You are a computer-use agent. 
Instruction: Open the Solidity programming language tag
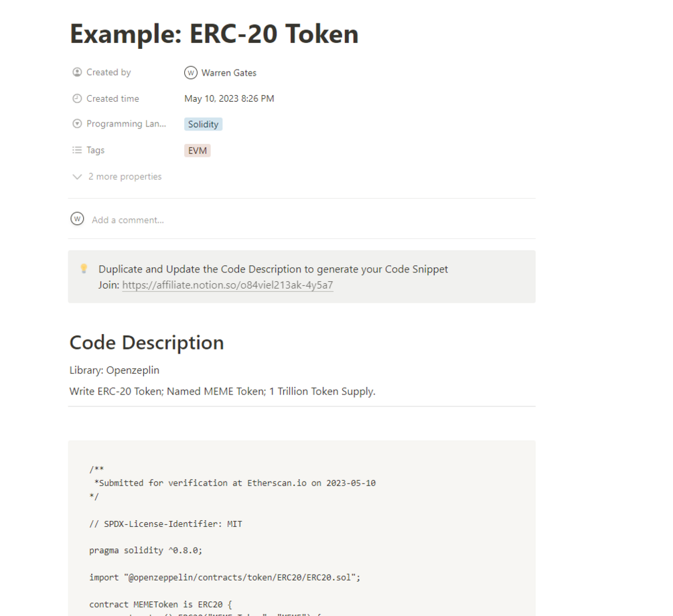click(x=203, y=125)
